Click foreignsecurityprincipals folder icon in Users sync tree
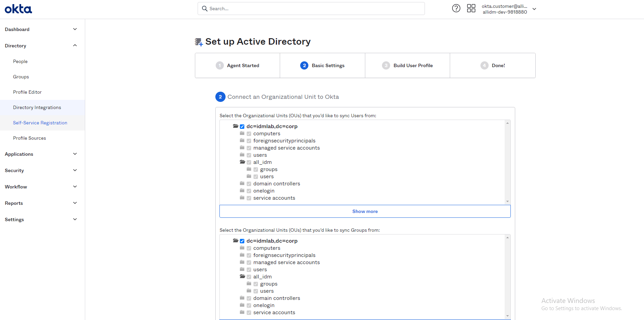Screen dimensions: 644x320 tap(242, 140)
